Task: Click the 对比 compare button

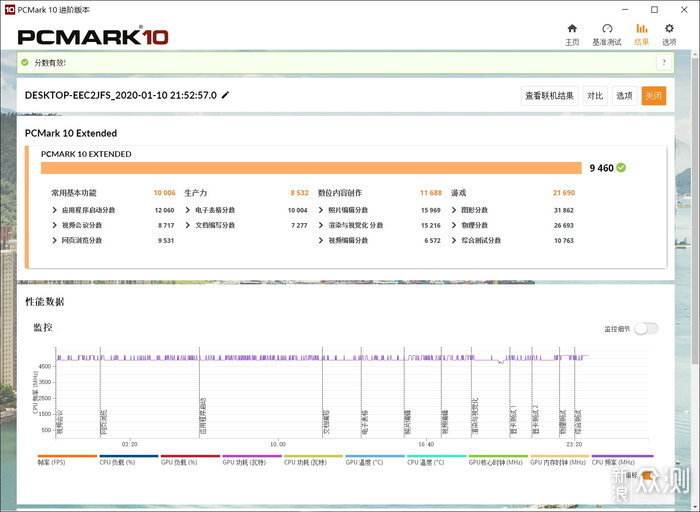Action: (595, 96)
